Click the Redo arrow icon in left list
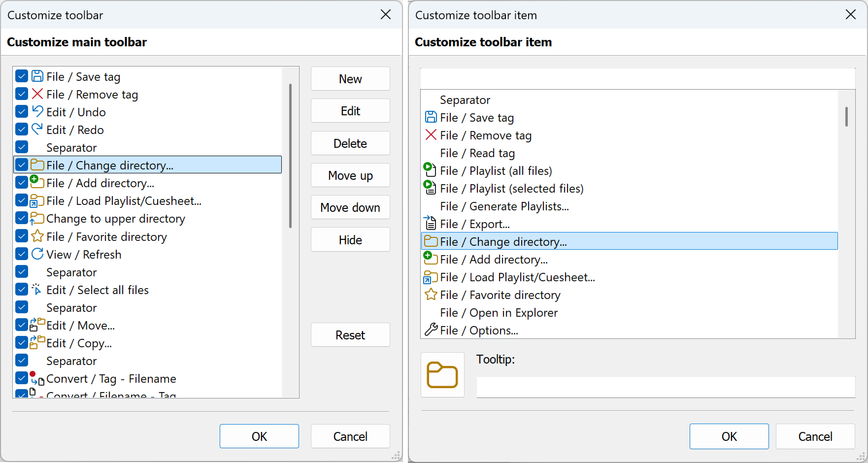The width and height of the screenshot is (868, 463). tap(37, 129)
